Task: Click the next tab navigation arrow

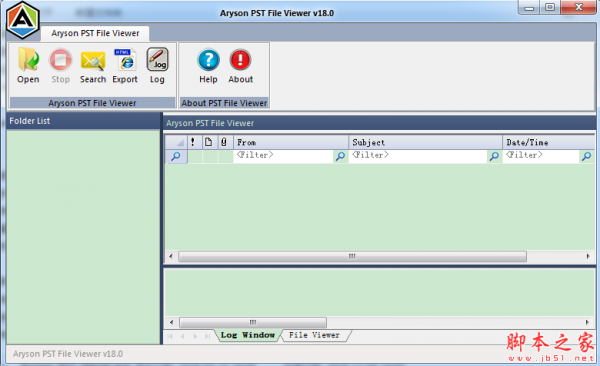Action: [x=195, y=336]
